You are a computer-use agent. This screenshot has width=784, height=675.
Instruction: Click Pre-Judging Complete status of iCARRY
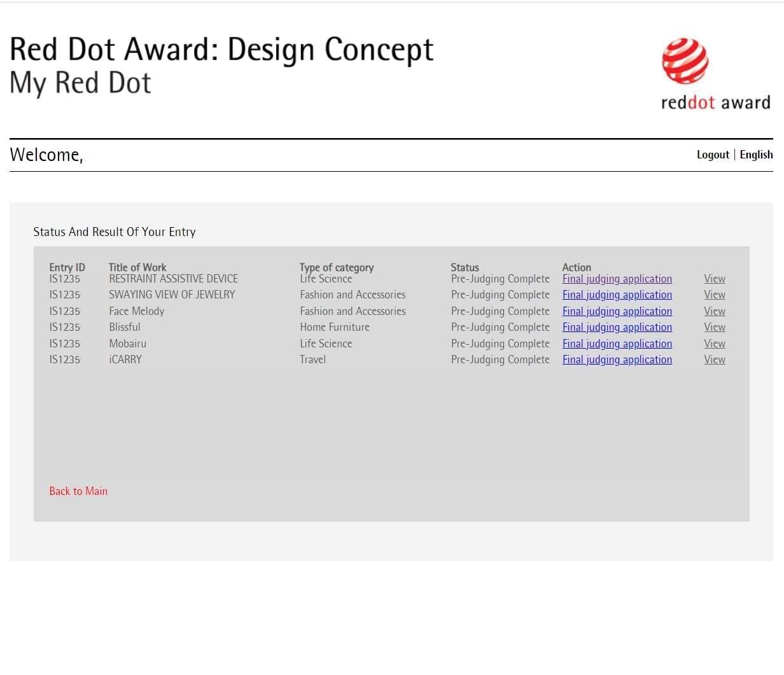pos(500,359)
